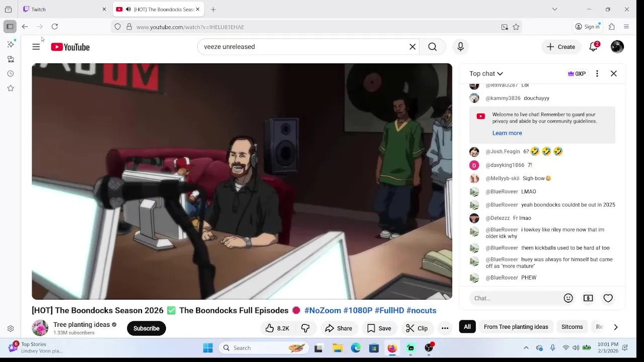Viewport: 644px width, 362px height.
Task: Like the video with 8.2K thumbs up
Action: [x=277, y=328]
